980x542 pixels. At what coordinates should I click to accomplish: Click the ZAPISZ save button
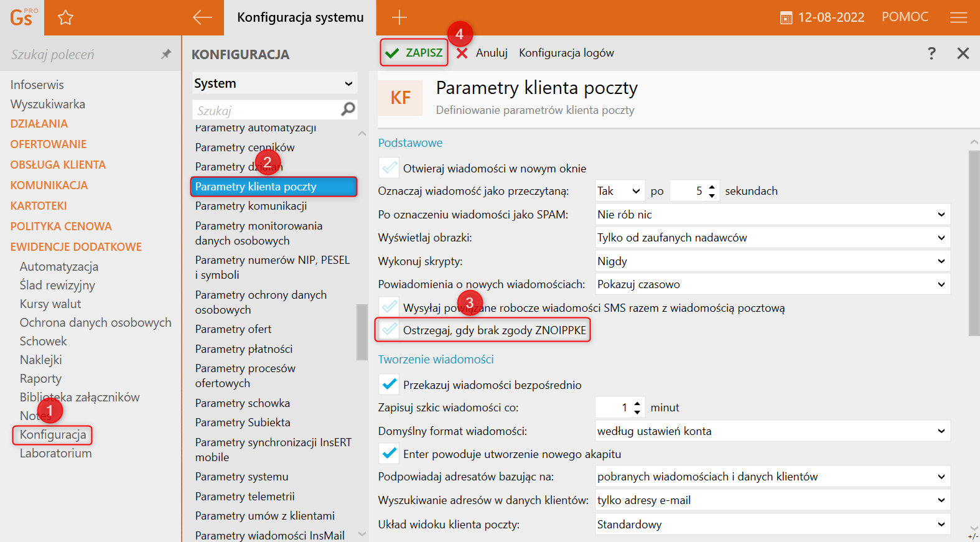click(414, 53)
